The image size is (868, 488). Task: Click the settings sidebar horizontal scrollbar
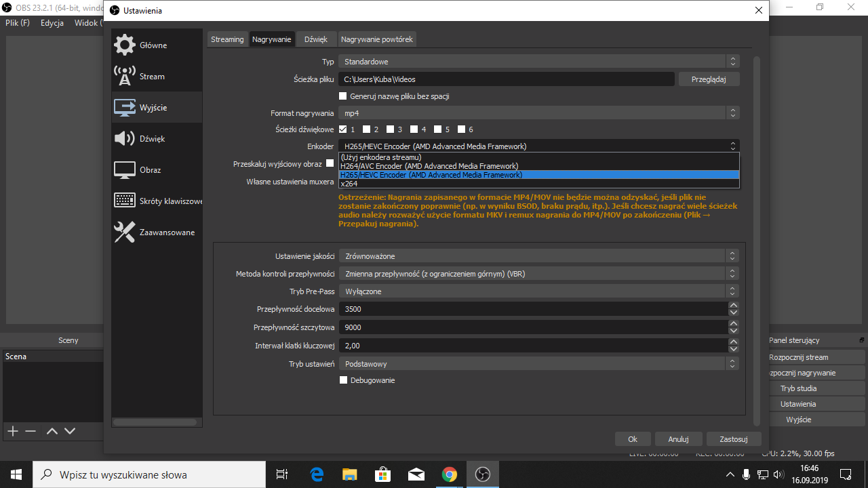coord(155,422)
